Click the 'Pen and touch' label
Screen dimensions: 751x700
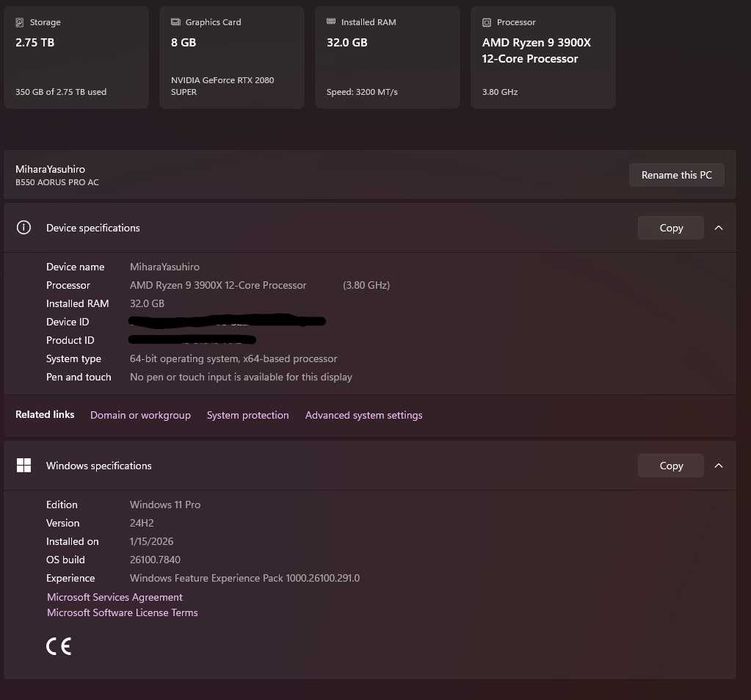[79, 377]
